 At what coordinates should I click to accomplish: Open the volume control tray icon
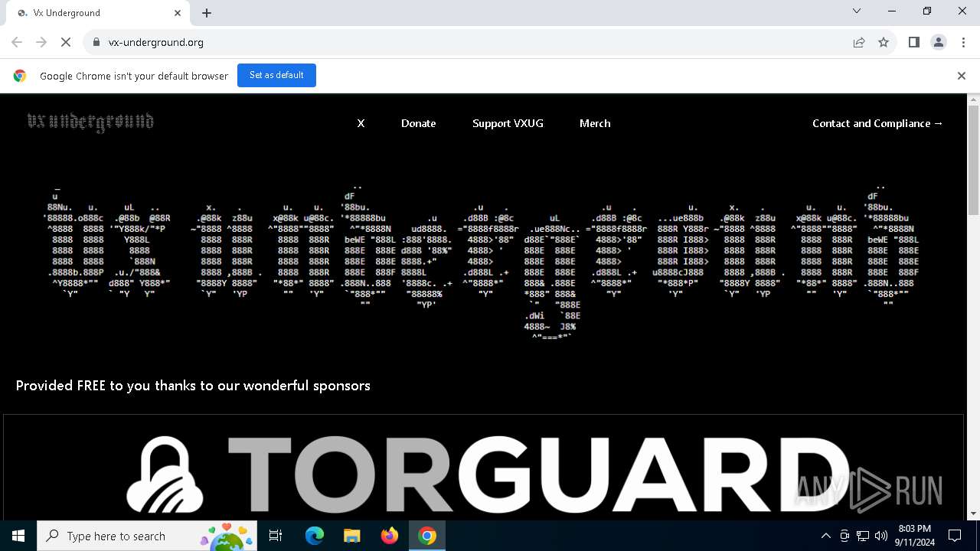pyautogui.click(x=881, y=536)
